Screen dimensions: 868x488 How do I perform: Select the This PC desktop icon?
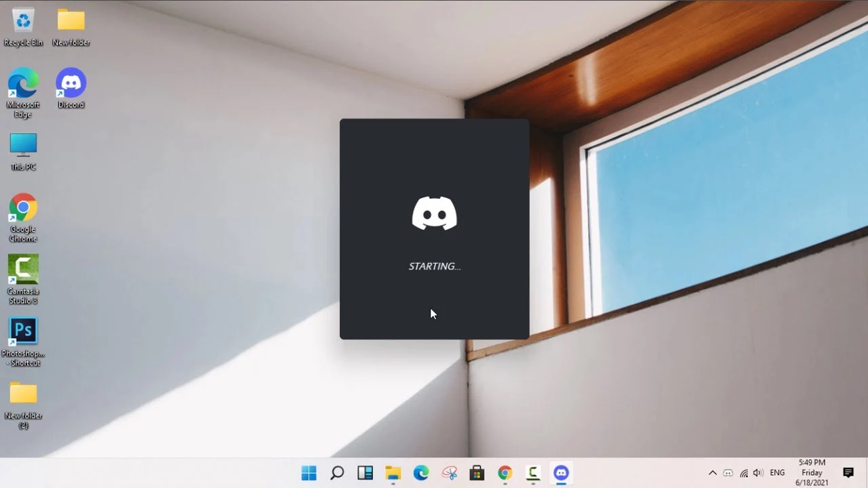[23, 151]
